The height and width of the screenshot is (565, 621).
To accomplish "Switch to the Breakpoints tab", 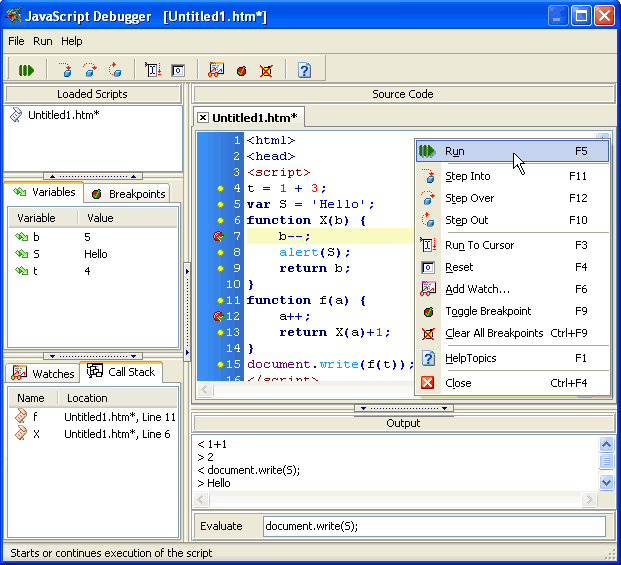I will (128, 194).
